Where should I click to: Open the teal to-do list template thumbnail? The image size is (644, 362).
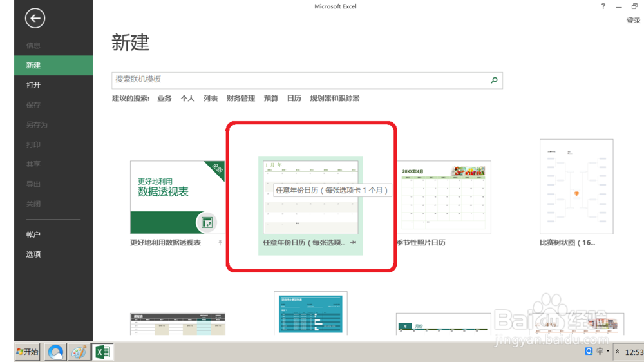tap(310, 313)
